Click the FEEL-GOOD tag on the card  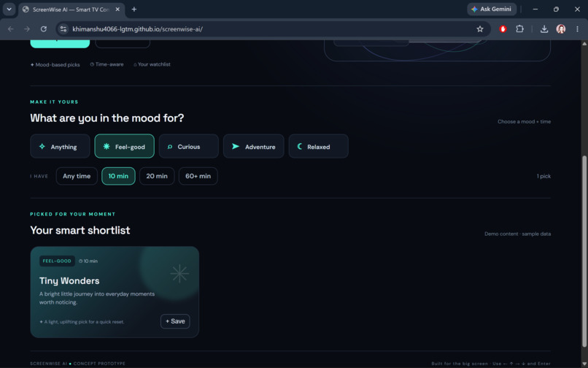[x=57, y=261]
